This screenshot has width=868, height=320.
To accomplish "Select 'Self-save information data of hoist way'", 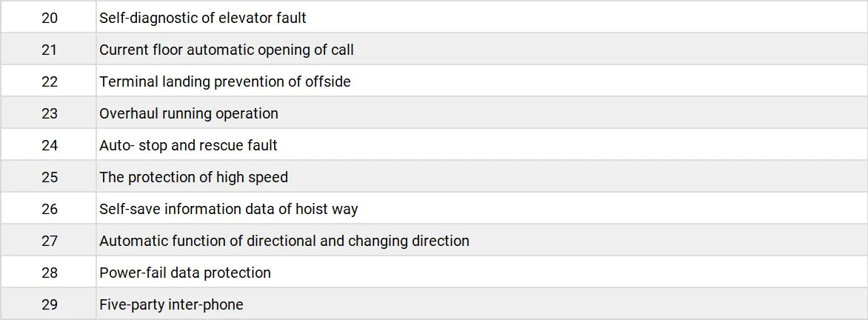I will coord(228,209).
